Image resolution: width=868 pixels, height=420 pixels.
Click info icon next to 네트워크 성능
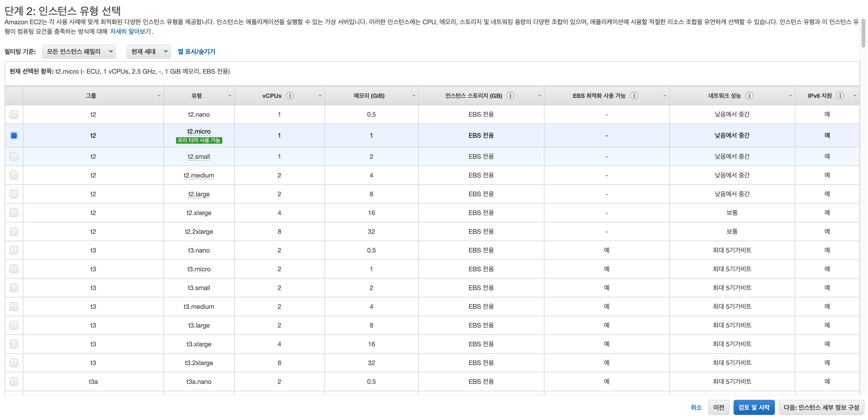(749, 95)
